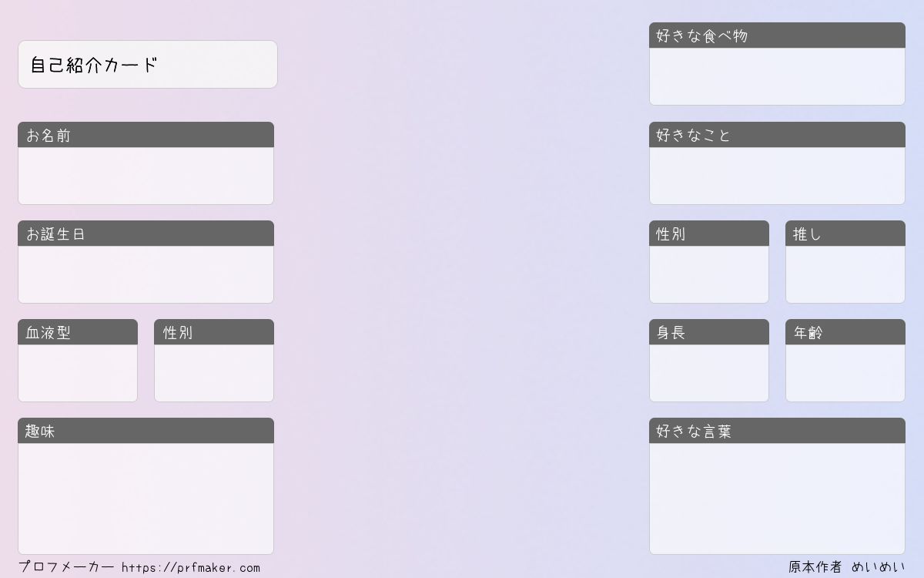Open the prfmaker.com URL text
This screenshot has height=578, width=924.
point(191,568)
